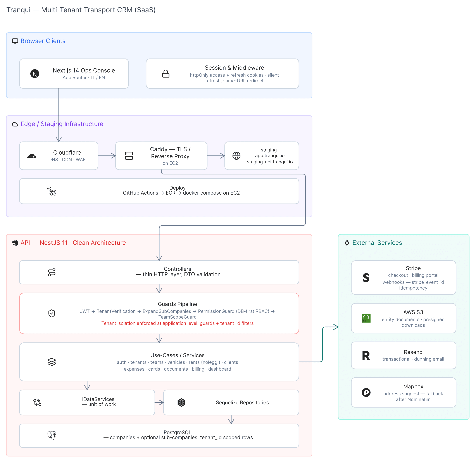Select the GitHub Actions → ECR deploy text
Viewport: 476px width, 463px height.
point(178,193)
